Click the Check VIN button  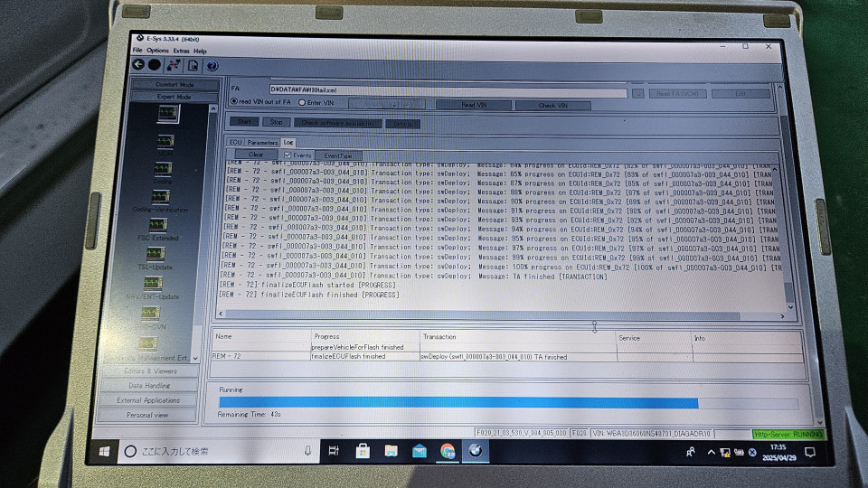[553, 105]
